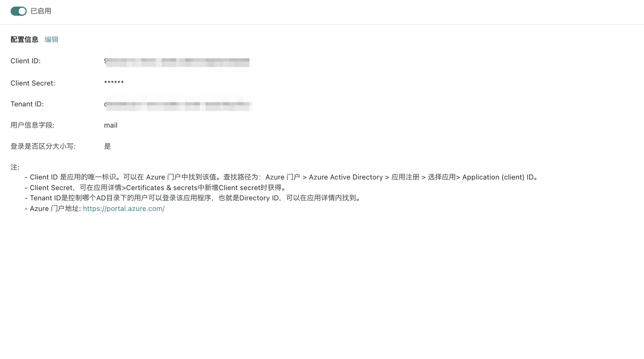Click the 配置信息 section heading

[24, 39]
